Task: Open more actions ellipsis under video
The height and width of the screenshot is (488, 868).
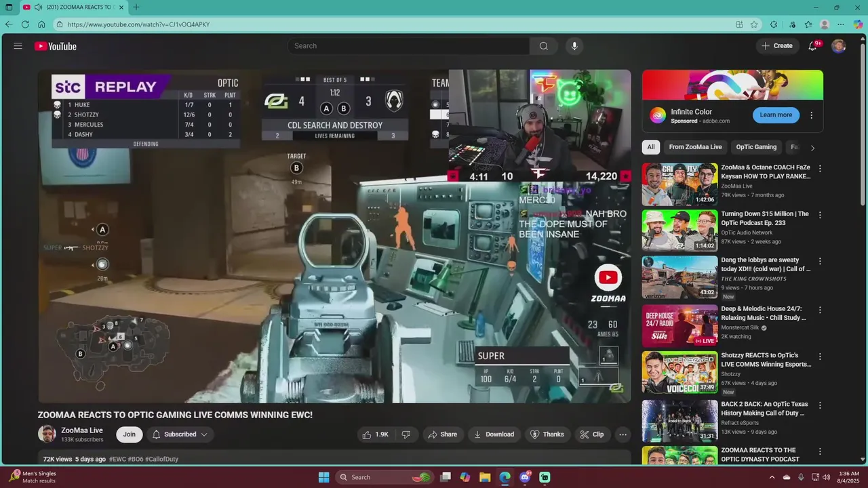Action: pos(623,434)
